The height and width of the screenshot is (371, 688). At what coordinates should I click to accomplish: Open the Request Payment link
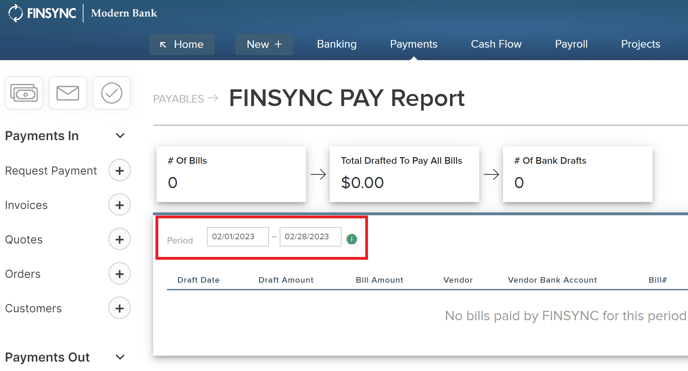pos(51,171)
